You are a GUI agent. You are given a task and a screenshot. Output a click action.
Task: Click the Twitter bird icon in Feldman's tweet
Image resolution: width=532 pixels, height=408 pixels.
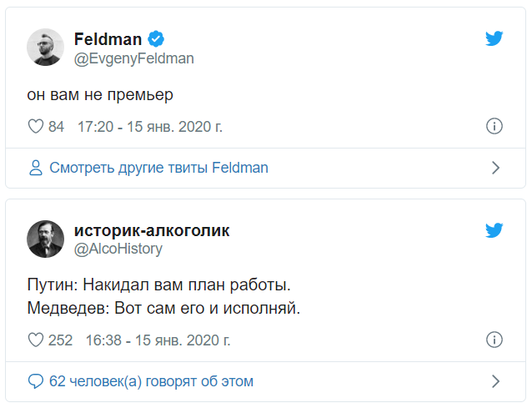(x=494, y=38)
